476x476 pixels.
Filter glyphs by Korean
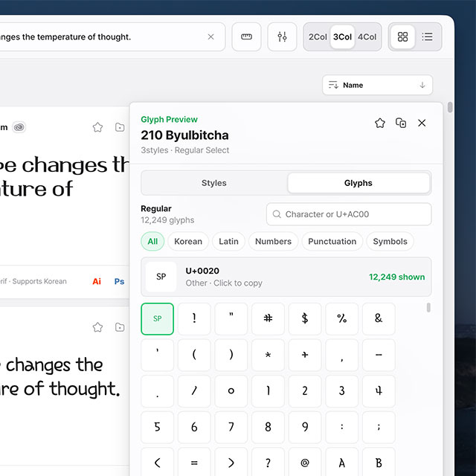click(x=188, y=241)
